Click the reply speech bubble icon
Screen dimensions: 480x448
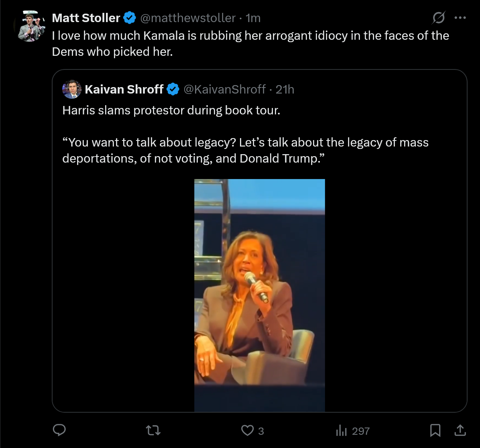(60, 431)
